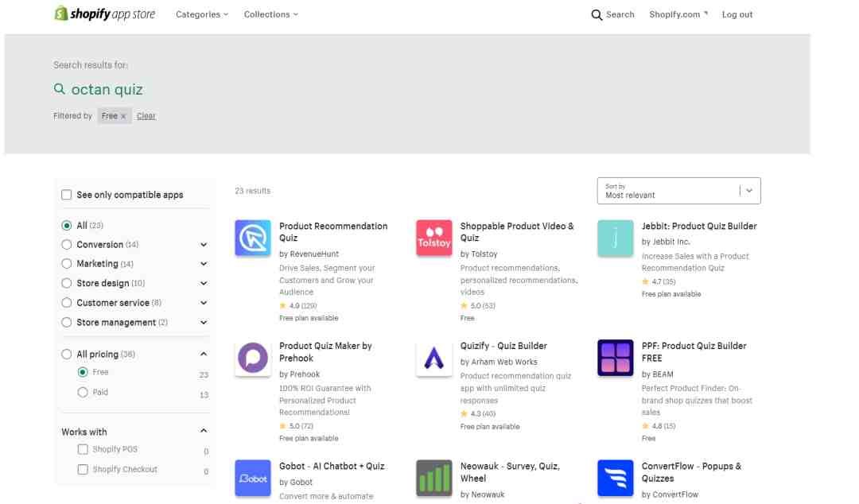Collapse the All pricing section
Image resolution: width=859 pixels, height=504 pixels.
click(204, 354)
